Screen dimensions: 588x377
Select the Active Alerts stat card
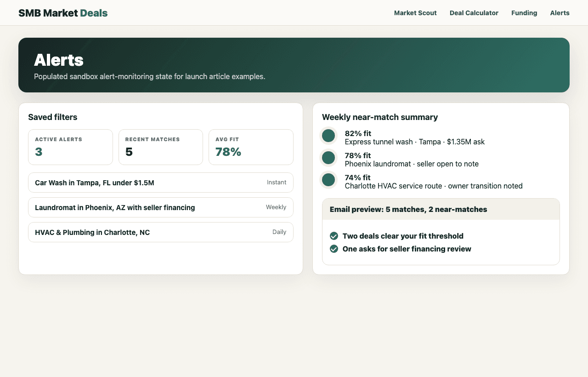click(70, 147)
